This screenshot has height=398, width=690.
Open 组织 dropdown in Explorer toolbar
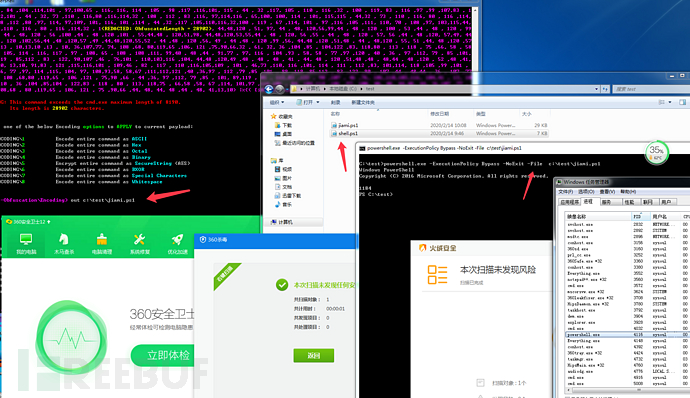[x=277, y=102]
